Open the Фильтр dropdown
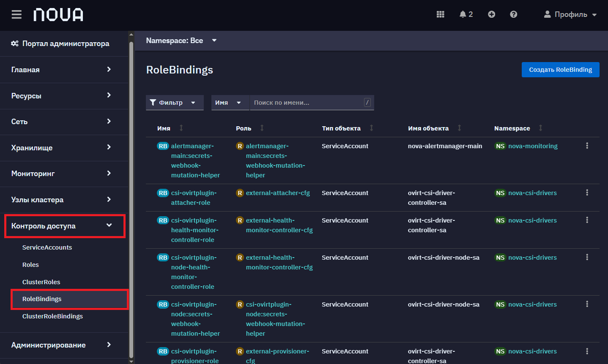 pos(175,103)
